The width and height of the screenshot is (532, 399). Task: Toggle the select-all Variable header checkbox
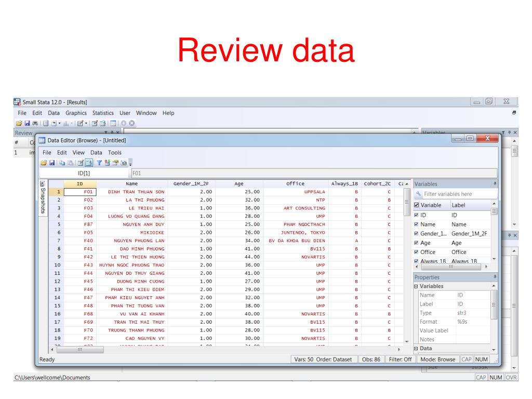pos(417,205)
